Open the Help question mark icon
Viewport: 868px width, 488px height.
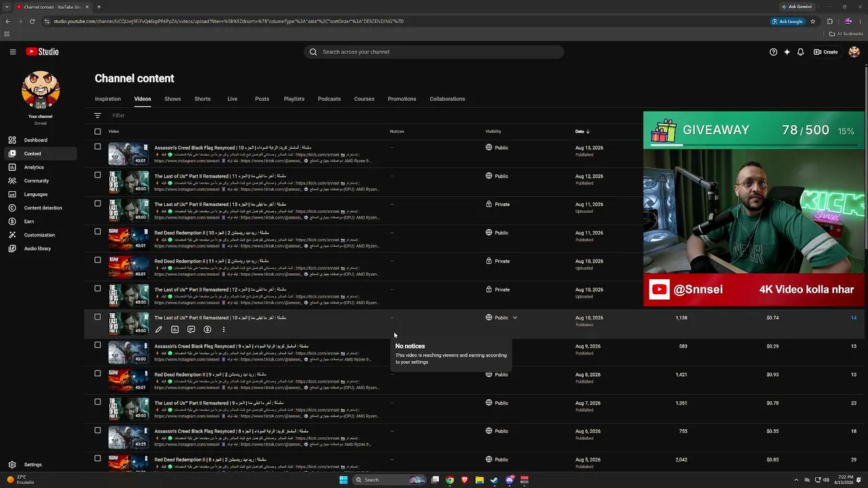tap(773, 52)
